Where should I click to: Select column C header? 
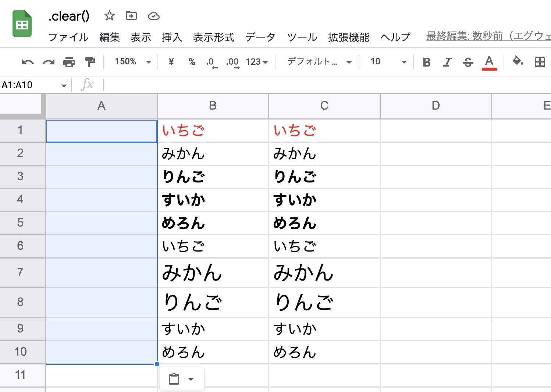[324, 106]
